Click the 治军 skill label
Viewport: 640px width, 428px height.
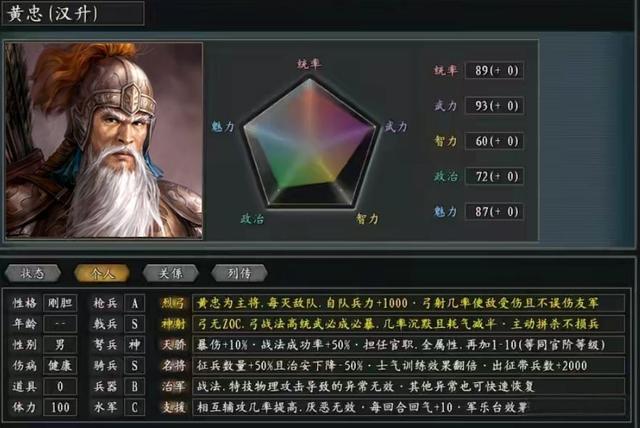coord(173,386)
